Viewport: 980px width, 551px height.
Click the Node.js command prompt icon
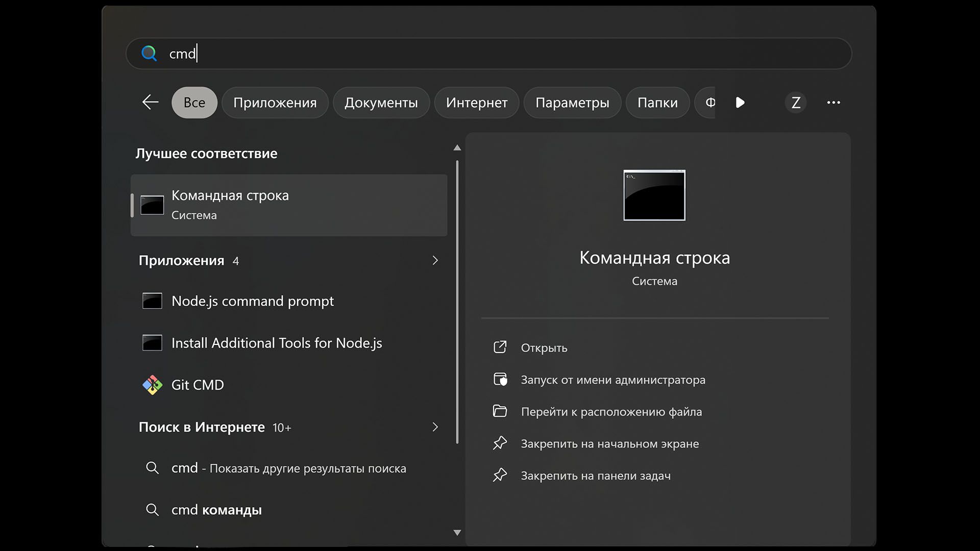pos(152,301)
